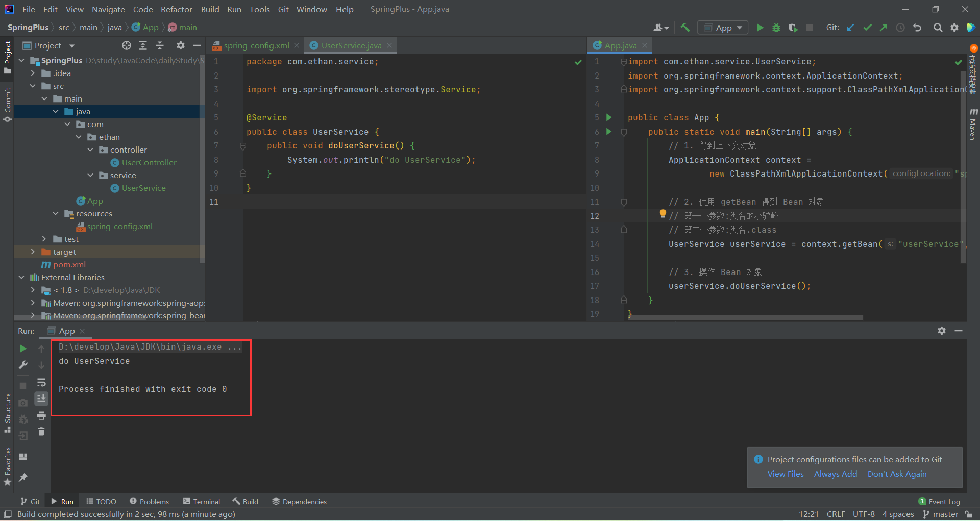Image resolution: width=980 pixels, height=521 pixels.
Task: Show Git history with the clock icon
Action: point(900,28)
